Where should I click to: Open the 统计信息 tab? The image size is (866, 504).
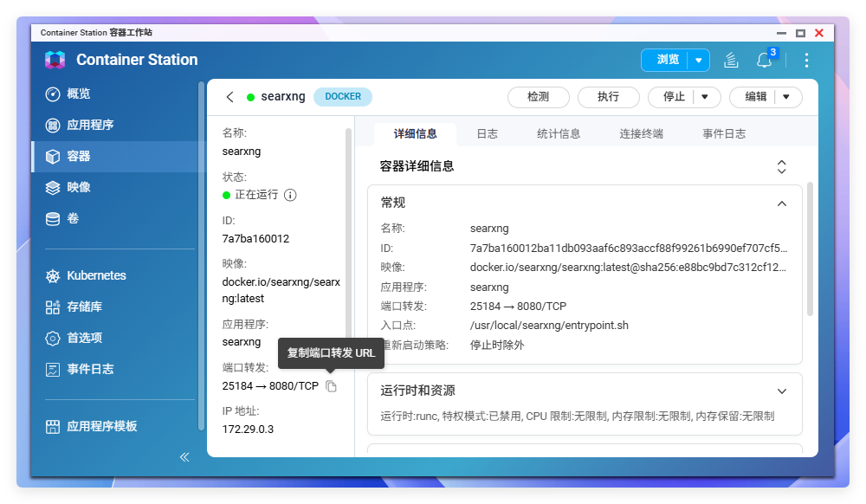click(x=559, y=134)
